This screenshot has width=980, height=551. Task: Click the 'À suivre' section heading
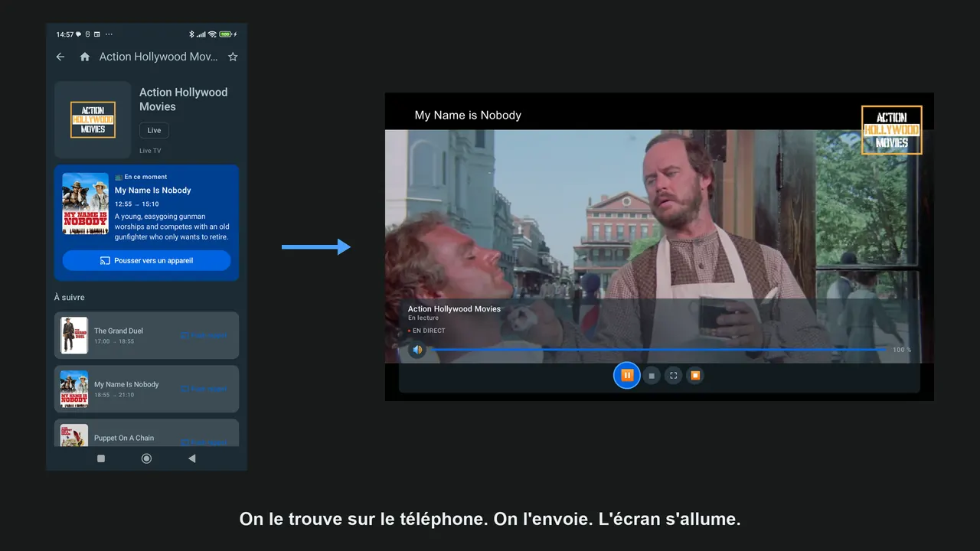click(x=70, y=297)
